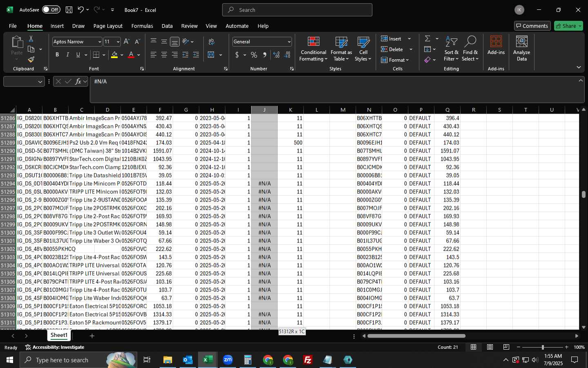Click the Copy icon in Clipboard group
The height and width of the screenshot is (368, 588).
[31, 49]
